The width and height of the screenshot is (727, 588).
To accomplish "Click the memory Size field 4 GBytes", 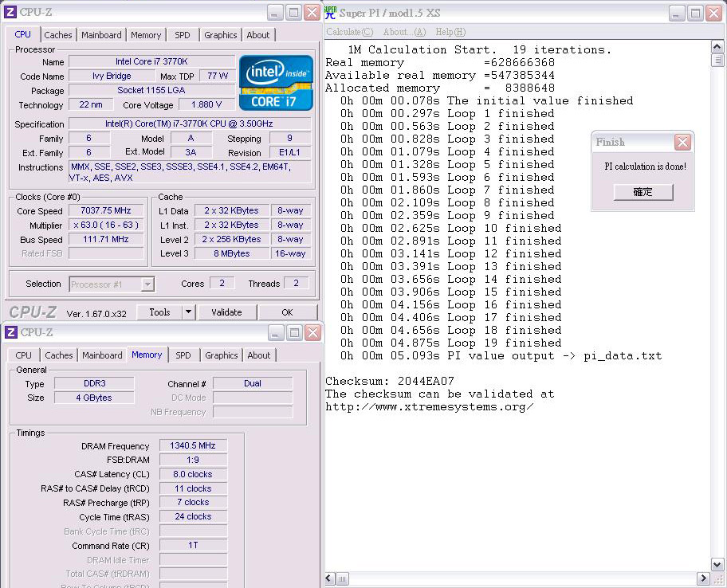I will click(x=95, y=398).
